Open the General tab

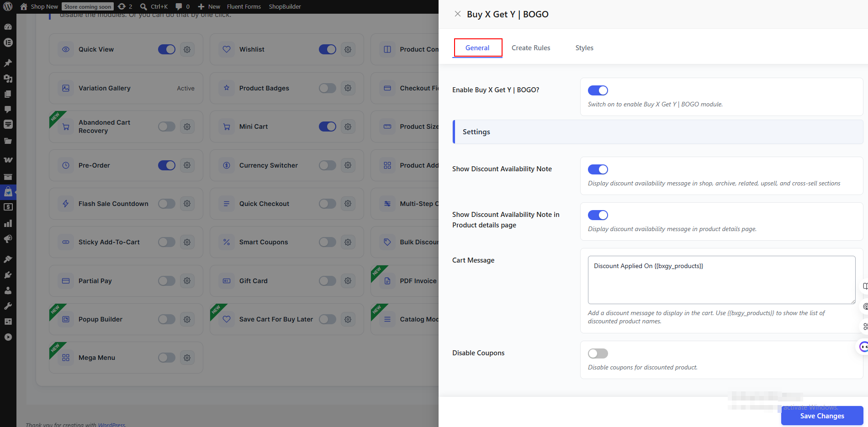[x=477, y=48]
